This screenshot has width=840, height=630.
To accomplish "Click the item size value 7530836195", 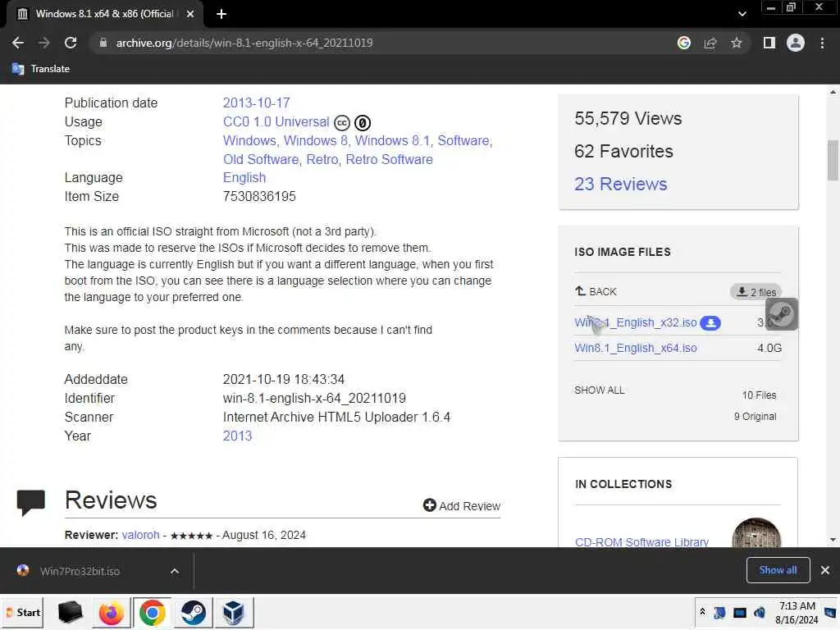I will [x=259, y=197].
